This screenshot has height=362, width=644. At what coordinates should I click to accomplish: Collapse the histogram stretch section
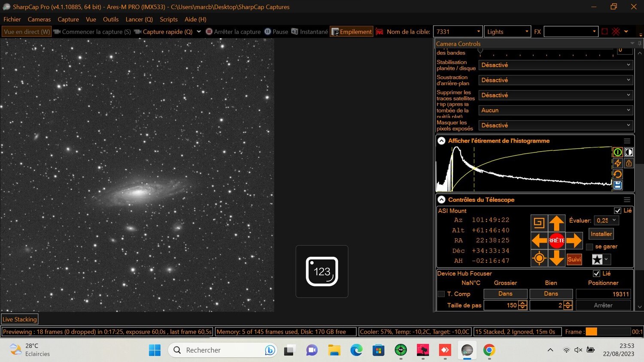(x=441, y=141)
